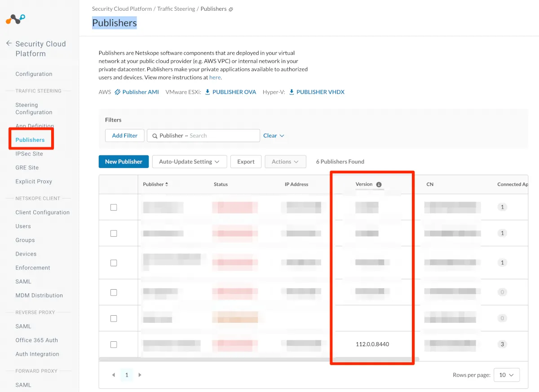The height and width of the screenshot is (392, 539).
Task: Open Devices in sidebar
Action: pyautogui.click(x=26, y=254)
